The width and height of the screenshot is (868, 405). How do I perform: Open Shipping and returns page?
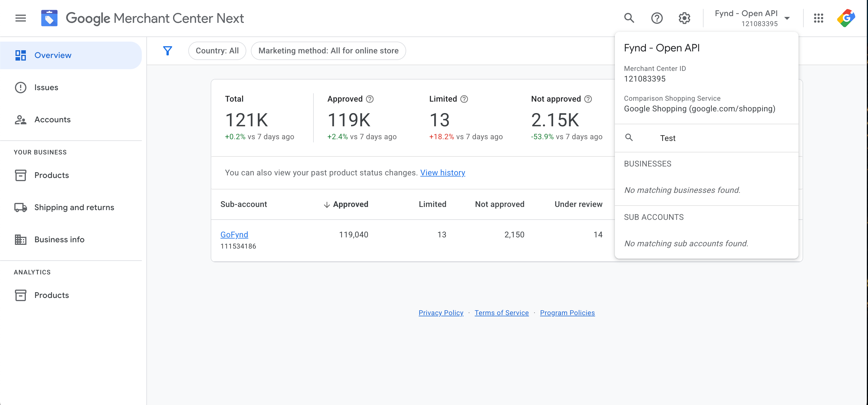coord(74,208)
